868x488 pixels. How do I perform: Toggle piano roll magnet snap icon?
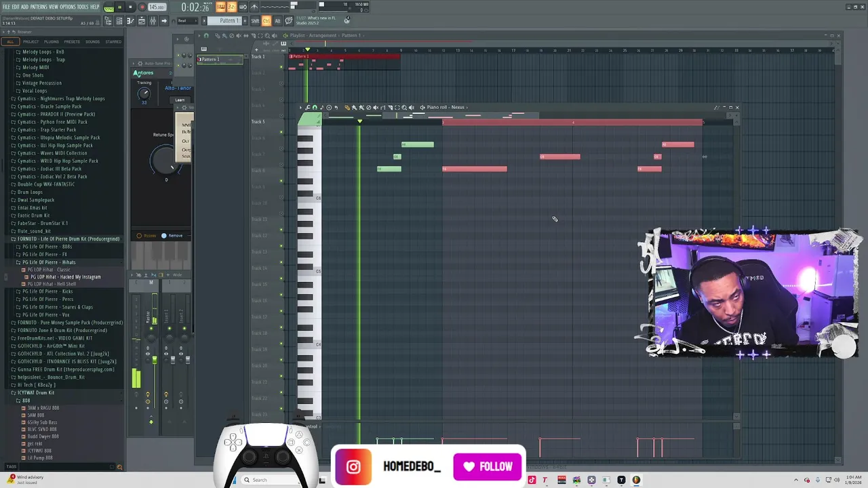click(315, 107)
